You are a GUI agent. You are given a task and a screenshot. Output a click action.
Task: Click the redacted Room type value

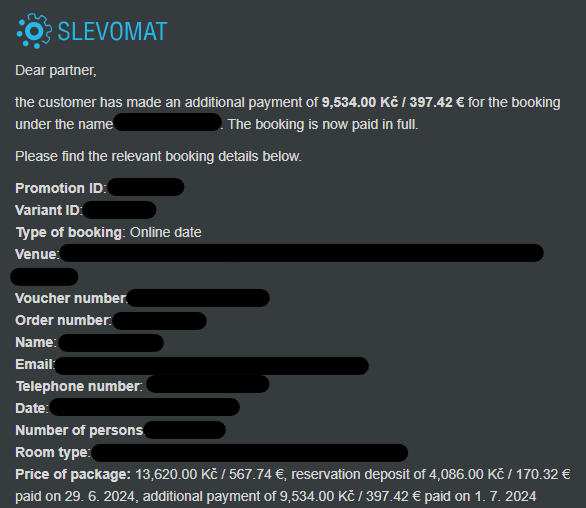tap(249, 453)
